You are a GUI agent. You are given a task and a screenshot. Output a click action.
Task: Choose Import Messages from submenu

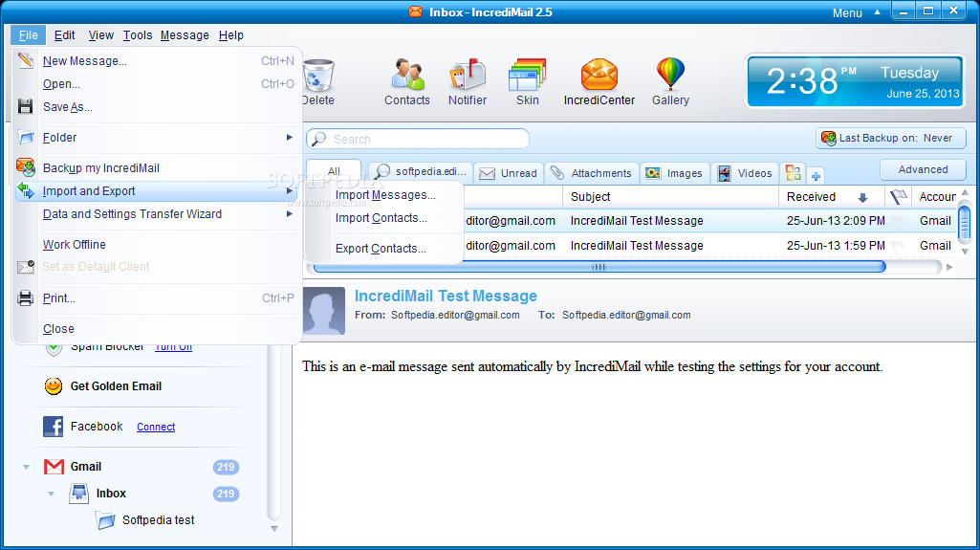385,195
